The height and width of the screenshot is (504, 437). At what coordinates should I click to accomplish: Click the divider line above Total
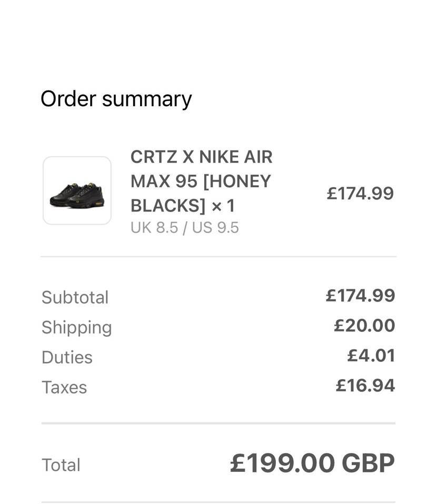[219, 423]
